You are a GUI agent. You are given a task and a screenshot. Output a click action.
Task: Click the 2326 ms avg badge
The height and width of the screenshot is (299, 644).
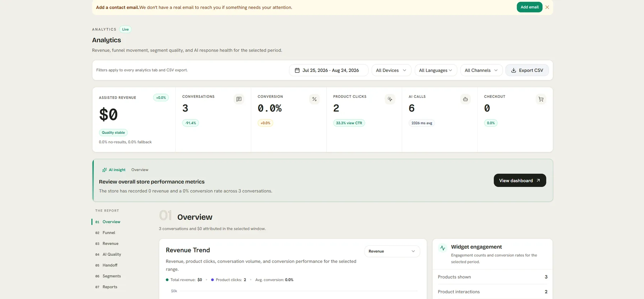(422, 123)
